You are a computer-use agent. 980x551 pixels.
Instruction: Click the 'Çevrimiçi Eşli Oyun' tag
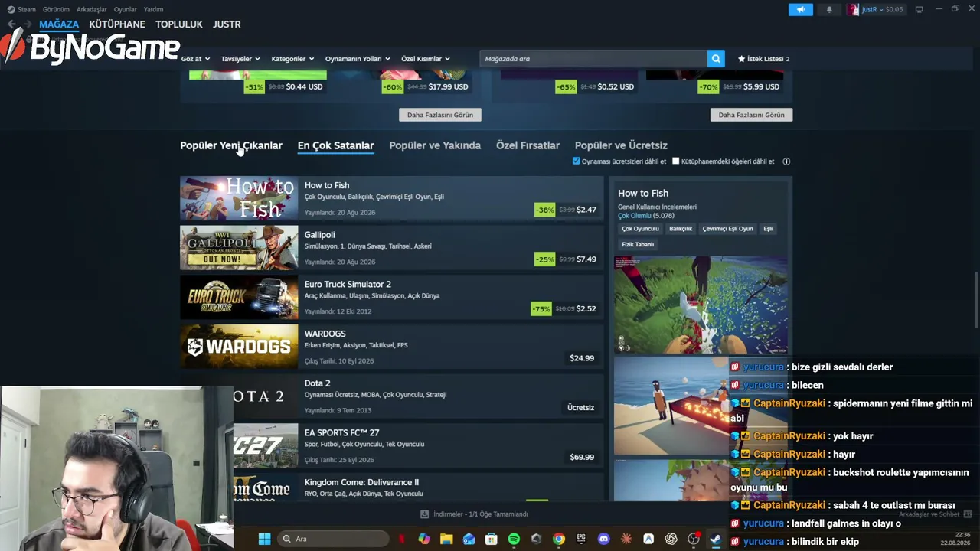727,229
